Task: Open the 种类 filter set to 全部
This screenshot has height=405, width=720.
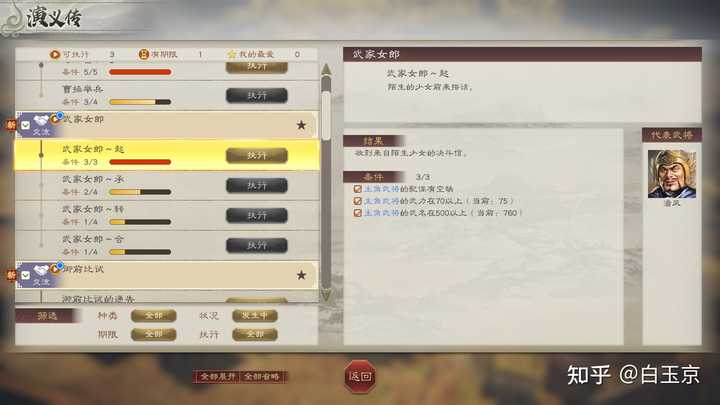Action: tap(153, 315)
